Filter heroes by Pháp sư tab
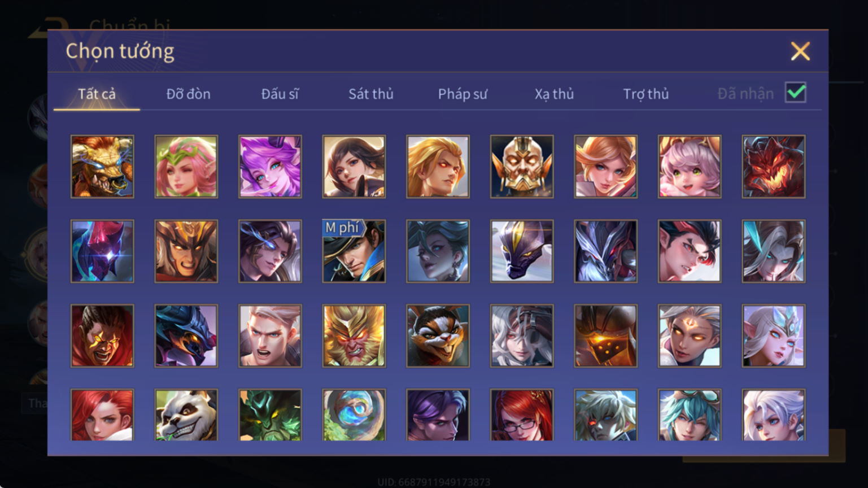 click(463, 94)
